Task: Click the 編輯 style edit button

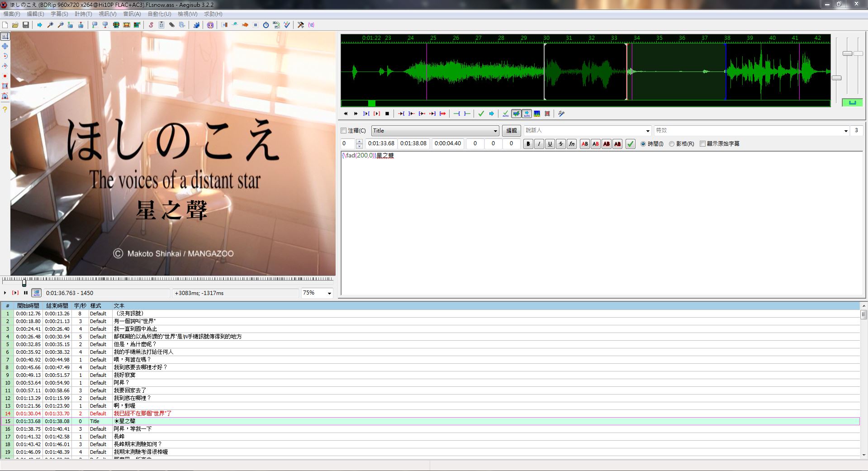Action: pos(511,131)
